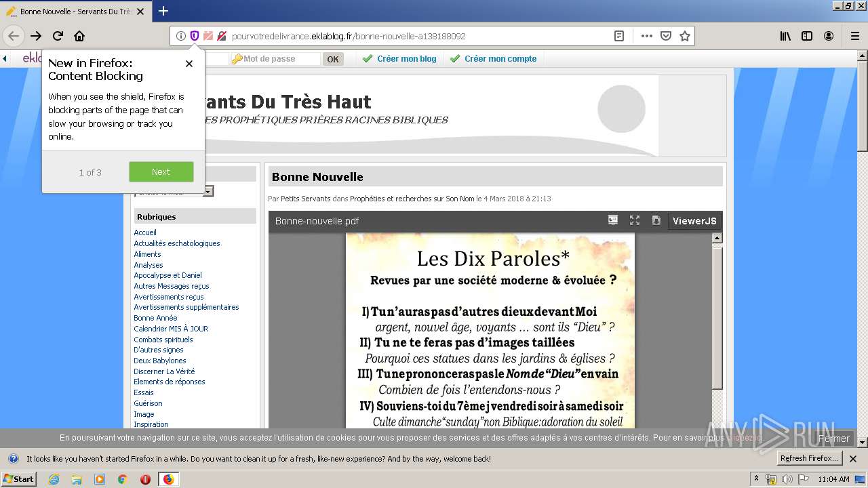
Task: Save page to Pocket
Action: (x=666, y=36)
